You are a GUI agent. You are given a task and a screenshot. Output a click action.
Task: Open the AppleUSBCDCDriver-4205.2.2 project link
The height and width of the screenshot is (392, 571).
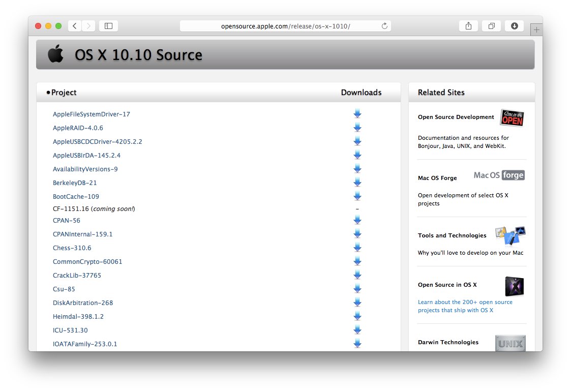click(x=97, y=141)
